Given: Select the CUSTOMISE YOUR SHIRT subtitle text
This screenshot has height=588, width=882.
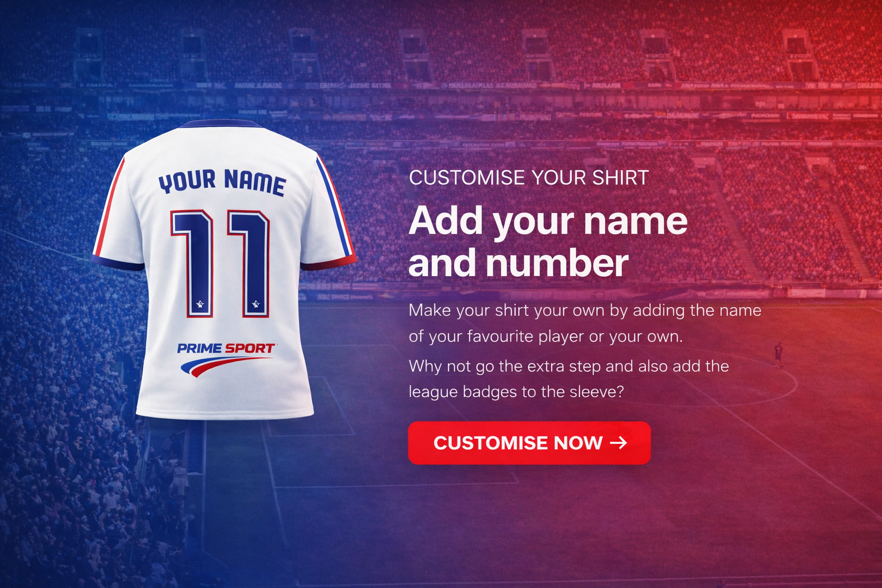Looking at the screenshot, I should 529,178.
